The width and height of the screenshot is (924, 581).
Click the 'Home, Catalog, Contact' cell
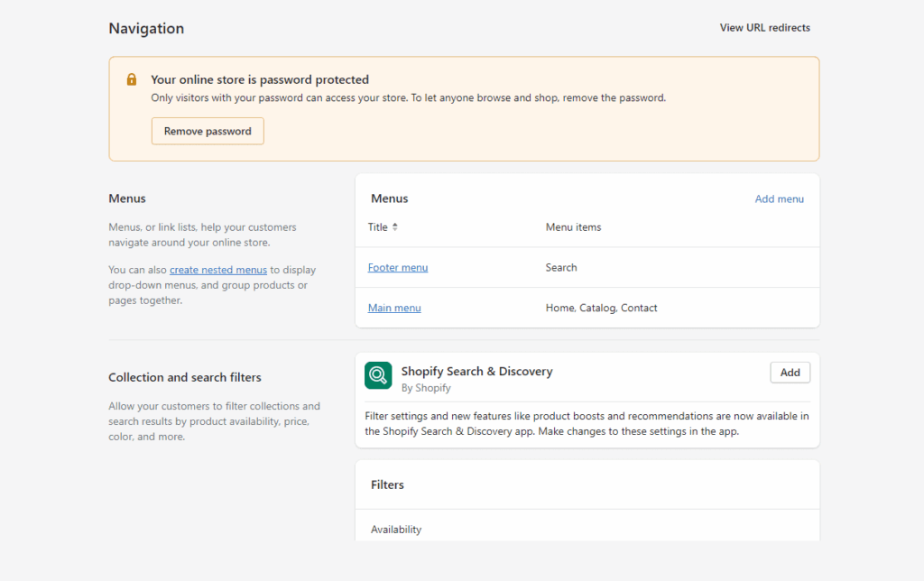point(601,308)
